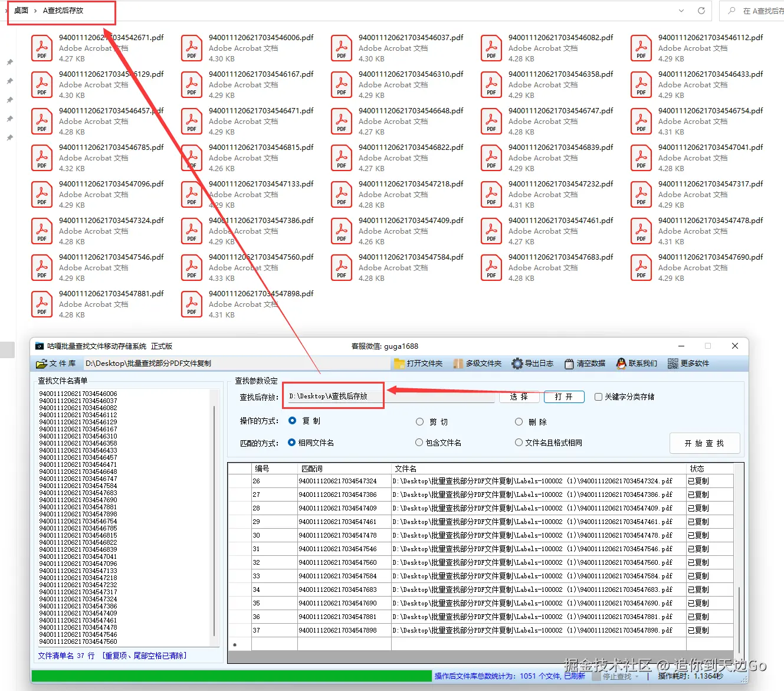This screenshot has height=691, width=784.
Task: Click 打开文件夹 toolbar label
Action: [425, 363]
